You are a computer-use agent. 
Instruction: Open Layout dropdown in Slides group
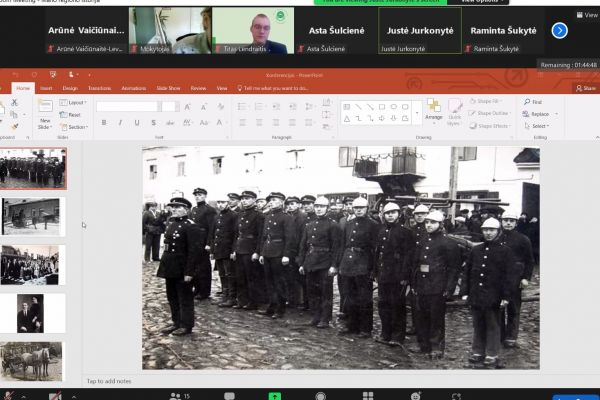[73, 103]
